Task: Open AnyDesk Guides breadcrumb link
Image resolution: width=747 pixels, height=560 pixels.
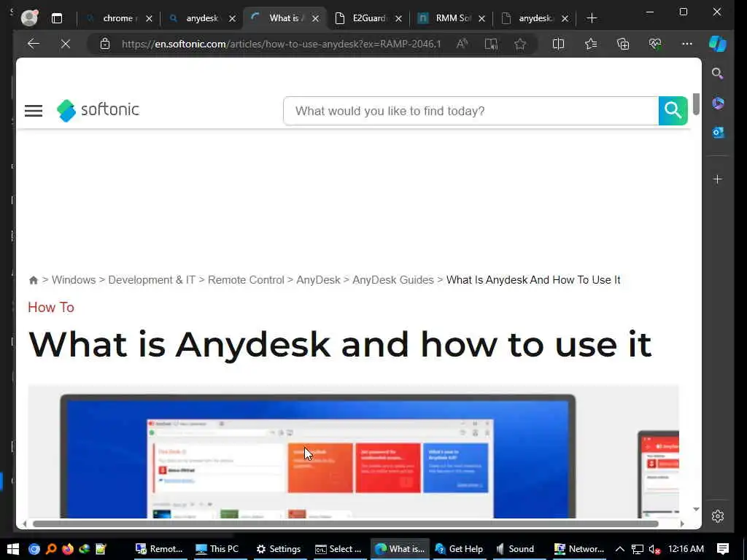Action: pyautogui.click(x=393, y=280)
